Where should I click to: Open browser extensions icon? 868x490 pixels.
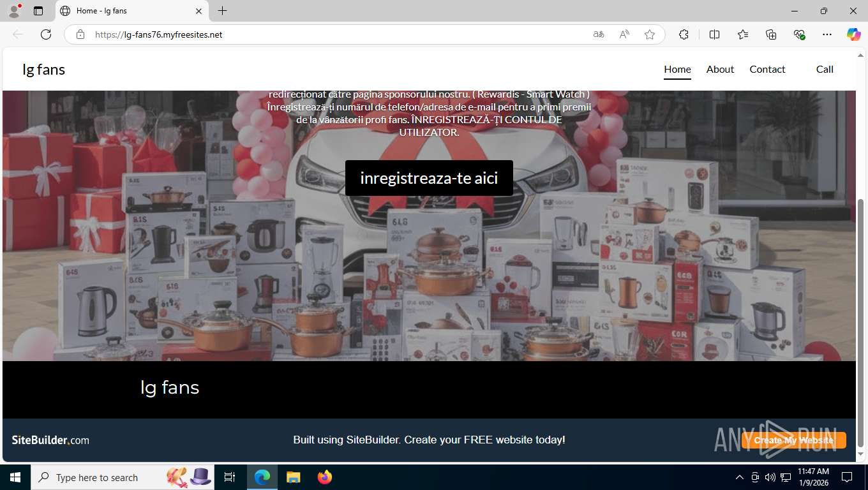click(x=684, y=34)
